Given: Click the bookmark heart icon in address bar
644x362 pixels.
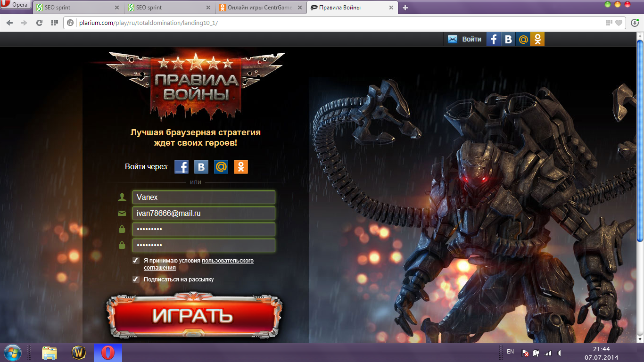Looking at the screenshot, I should point(619,23).
